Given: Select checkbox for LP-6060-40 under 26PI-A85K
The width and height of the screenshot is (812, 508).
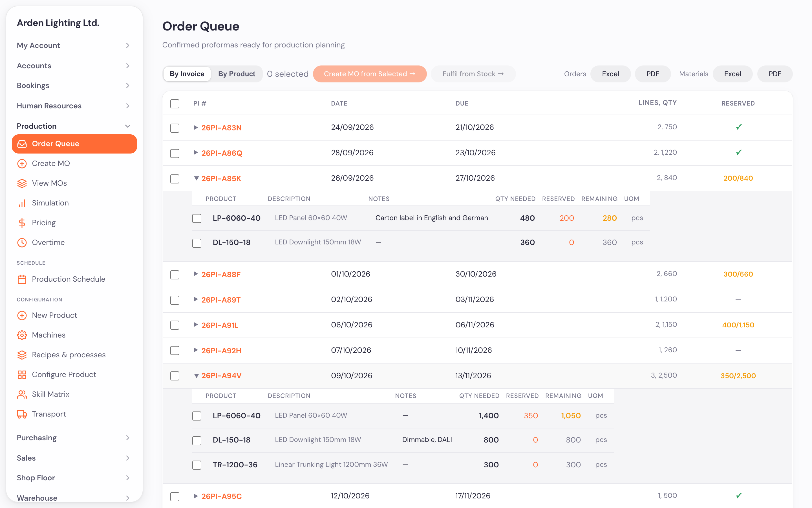Looking at the screenshot, I should click(197, 218).
